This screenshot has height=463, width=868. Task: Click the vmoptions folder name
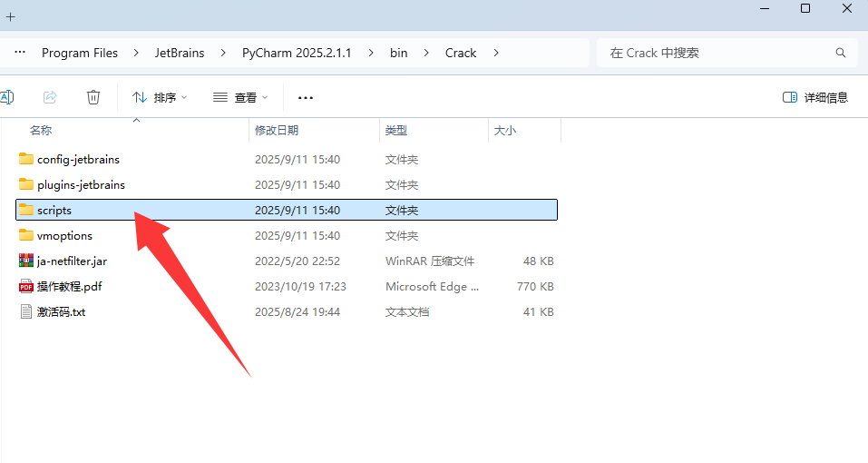point(64,236)
